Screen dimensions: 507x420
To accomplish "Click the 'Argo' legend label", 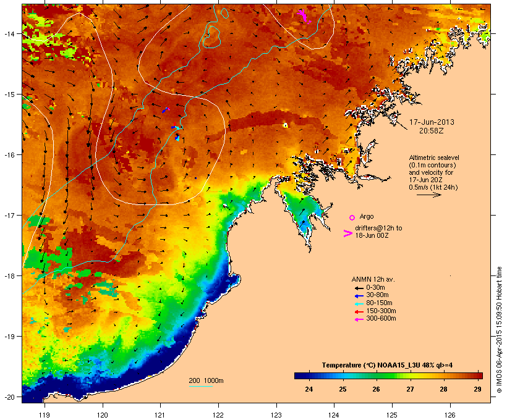I will click(x=367, y=216).
